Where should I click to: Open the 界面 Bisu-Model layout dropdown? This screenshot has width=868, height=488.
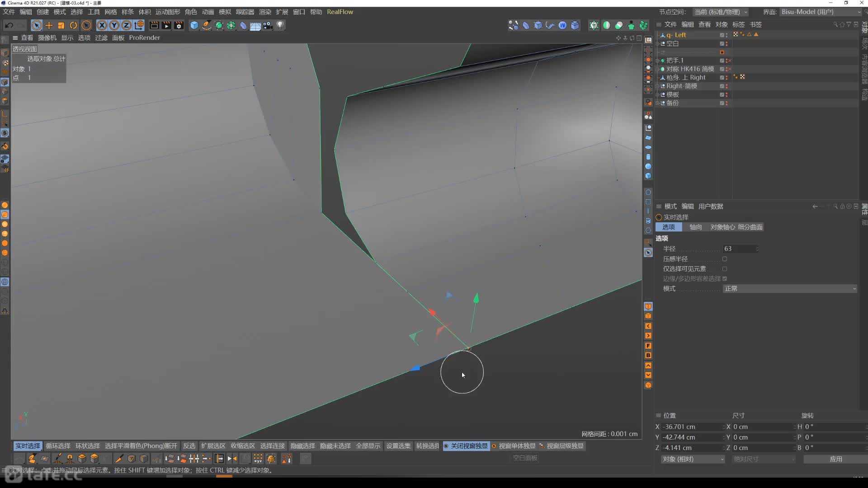820,12
